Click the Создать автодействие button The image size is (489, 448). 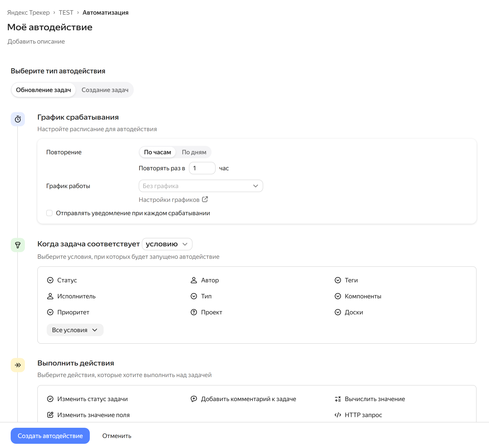pos(50,436)
